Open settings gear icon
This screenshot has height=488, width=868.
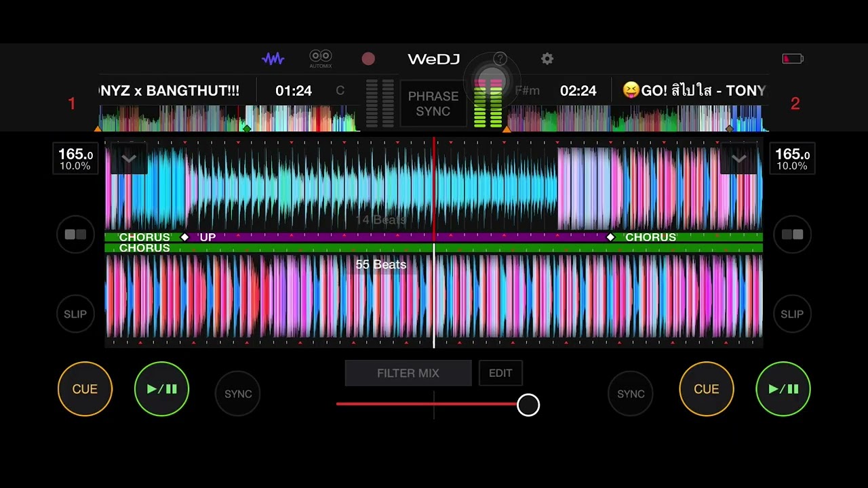[x=547, y=59]
